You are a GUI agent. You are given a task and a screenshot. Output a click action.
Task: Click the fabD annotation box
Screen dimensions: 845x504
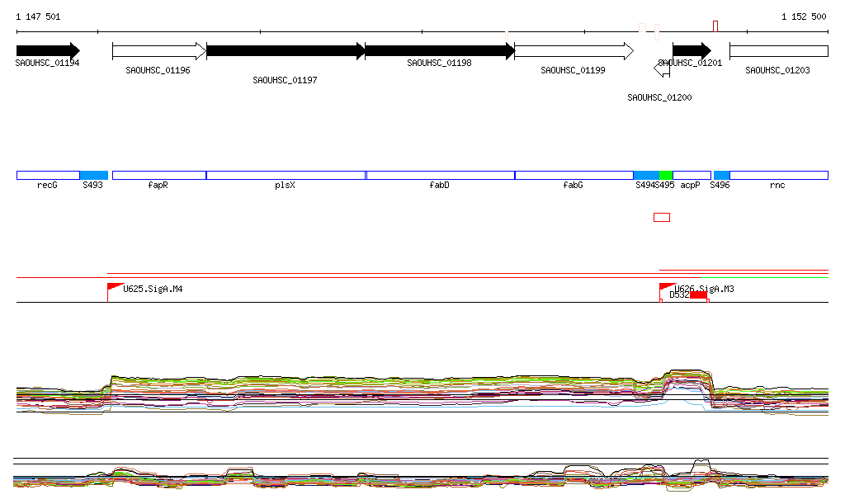440,175
